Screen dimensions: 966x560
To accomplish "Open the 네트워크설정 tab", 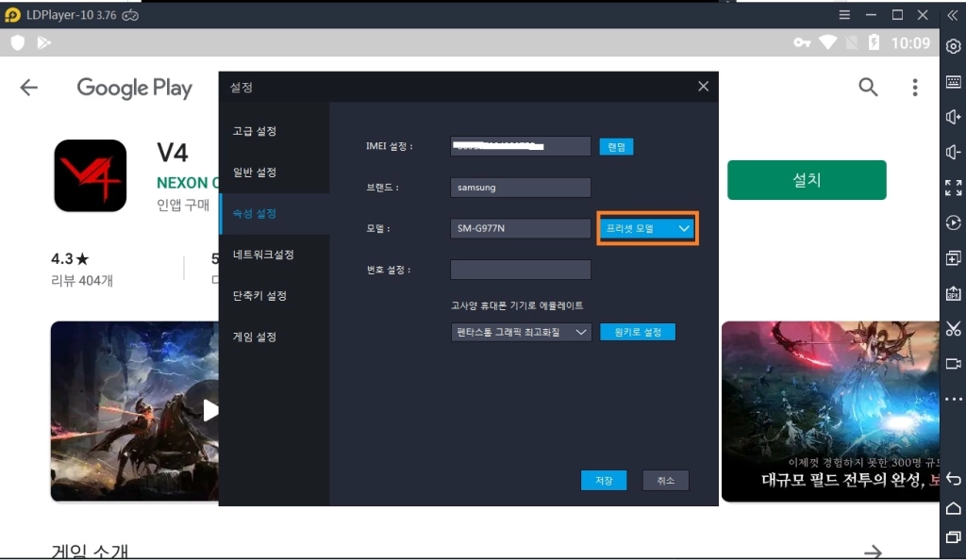I will tap(263, 255).
